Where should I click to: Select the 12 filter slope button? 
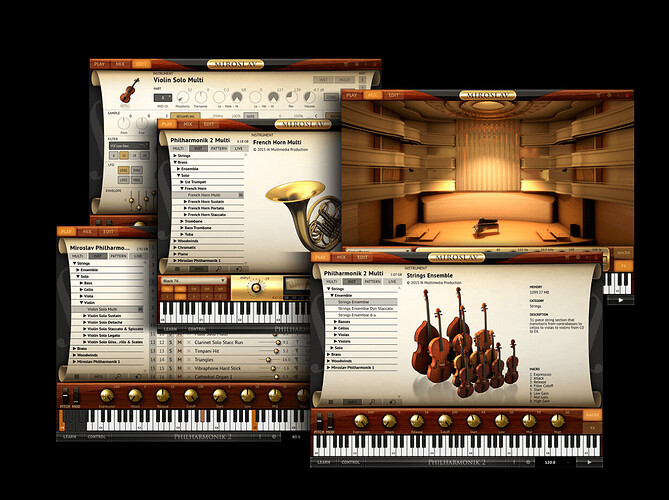tap(124, 156)
